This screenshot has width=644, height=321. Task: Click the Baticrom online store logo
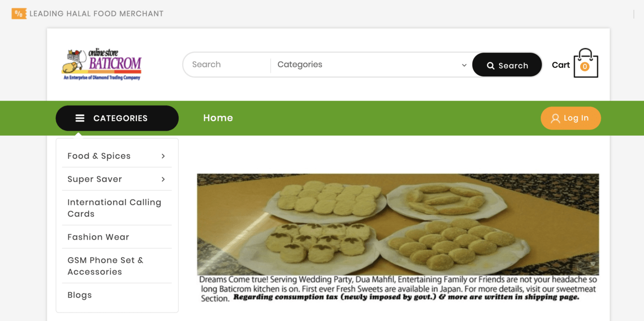pyautogui.click(x=102, y=64)
